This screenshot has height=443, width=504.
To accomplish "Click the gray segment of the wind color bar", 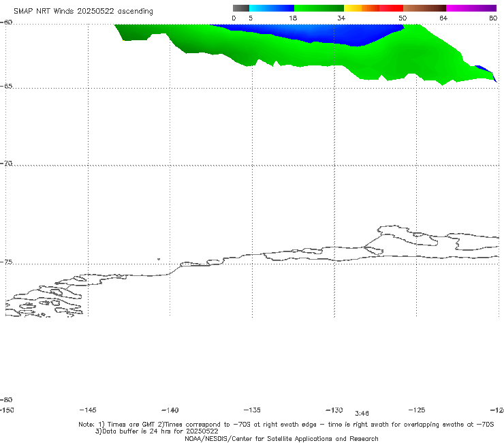I will [240, 8].
